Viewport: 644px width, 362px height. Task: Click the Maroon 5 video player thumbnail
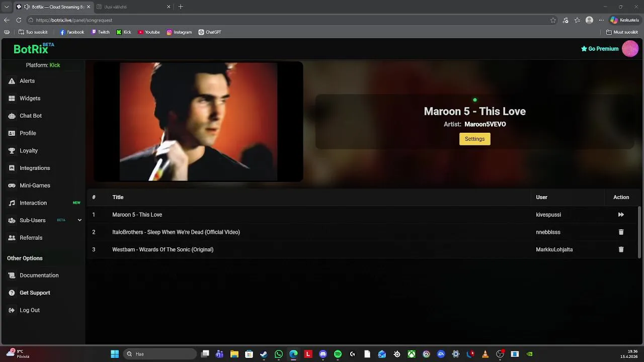coord(198,121)
